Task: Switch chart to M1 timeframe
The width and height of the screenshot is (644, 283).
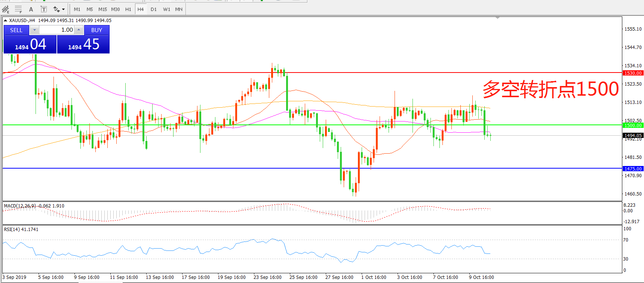Action: [77, 9]
